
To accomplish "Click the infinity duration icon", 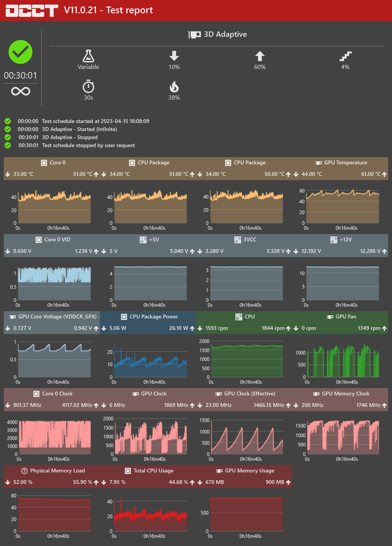I will (21, 91).
